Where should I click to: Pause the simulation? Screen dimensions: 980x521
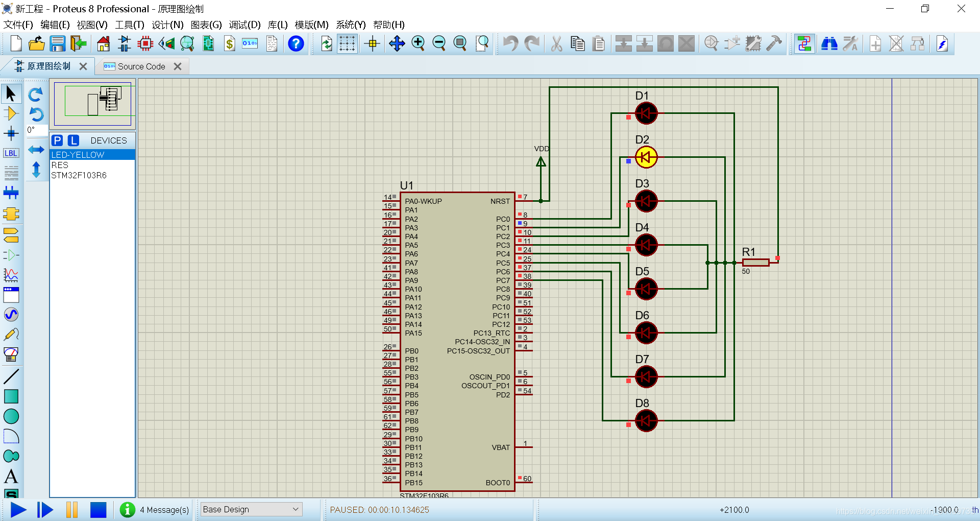72,510
